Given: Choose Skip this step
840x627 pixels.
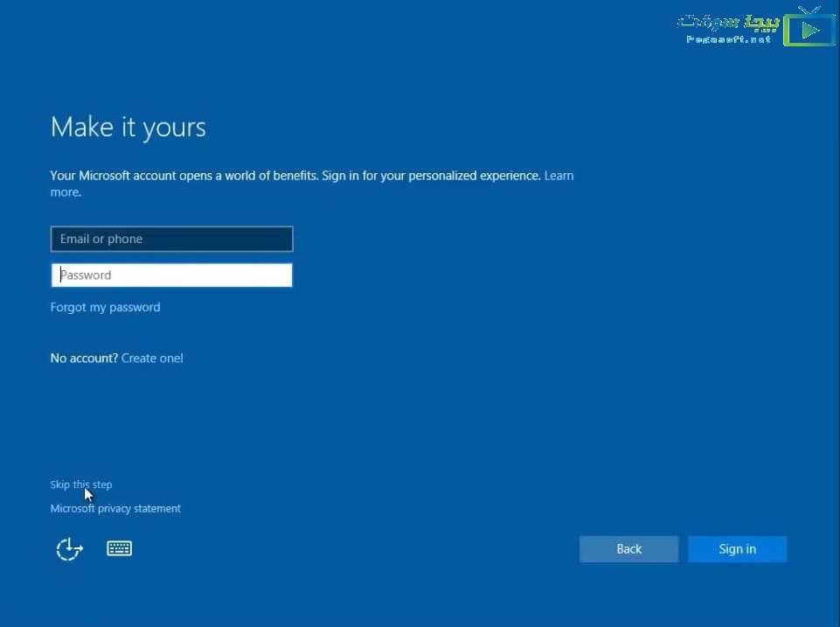Looking at the screenshot, I should point(81,484).
